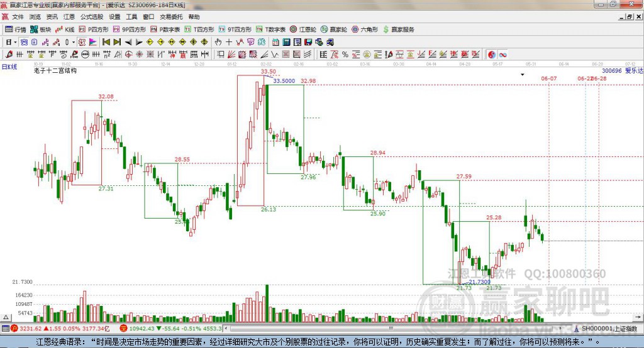Switch to the K线 chart view
The height and width of the screenshot is (348, 644).
coord(65,30)
